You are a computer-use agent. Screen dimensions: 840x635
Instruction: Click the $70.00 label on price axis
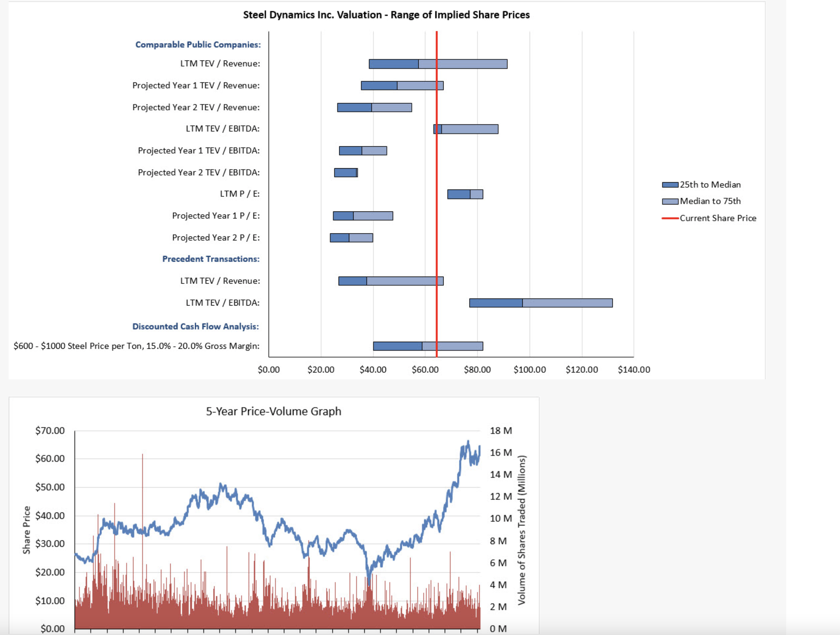tap(50, 431)
